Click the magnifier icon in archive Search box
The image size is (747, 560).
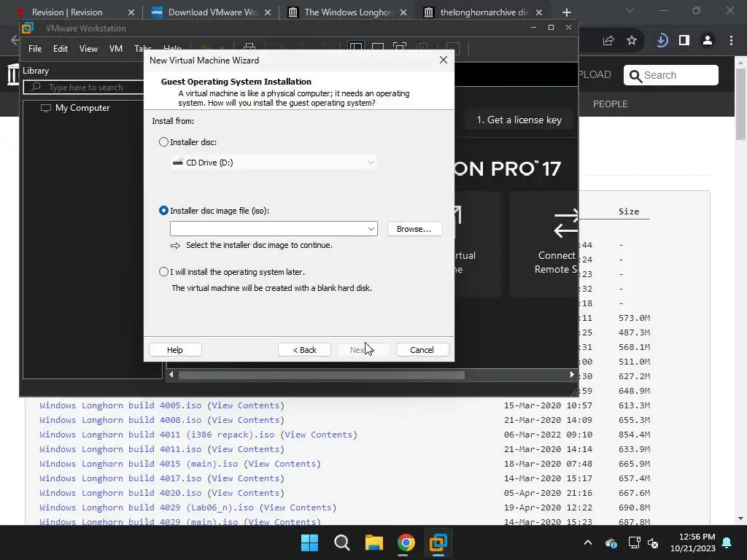[x=635, y=76]
